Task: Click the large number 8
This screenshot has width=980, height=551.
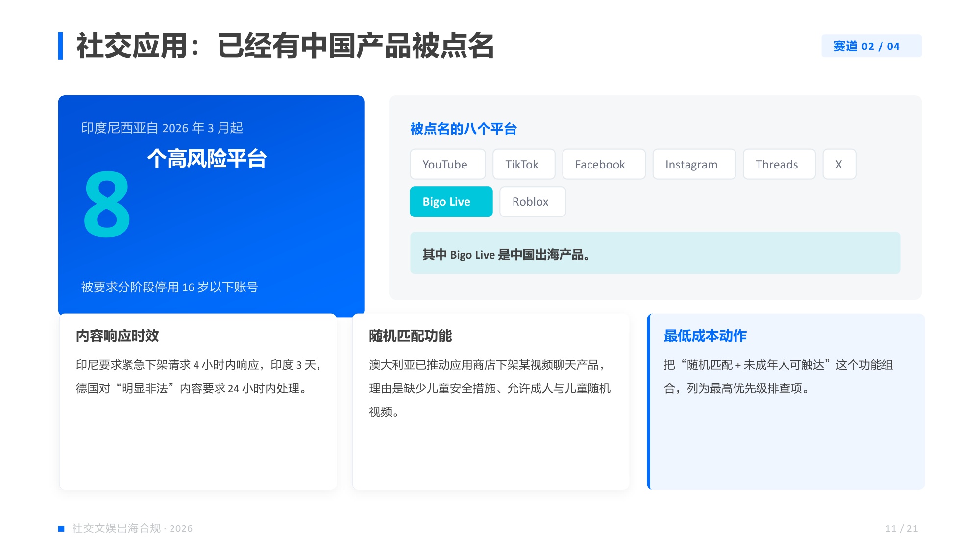Action: [x=107, y=204]
